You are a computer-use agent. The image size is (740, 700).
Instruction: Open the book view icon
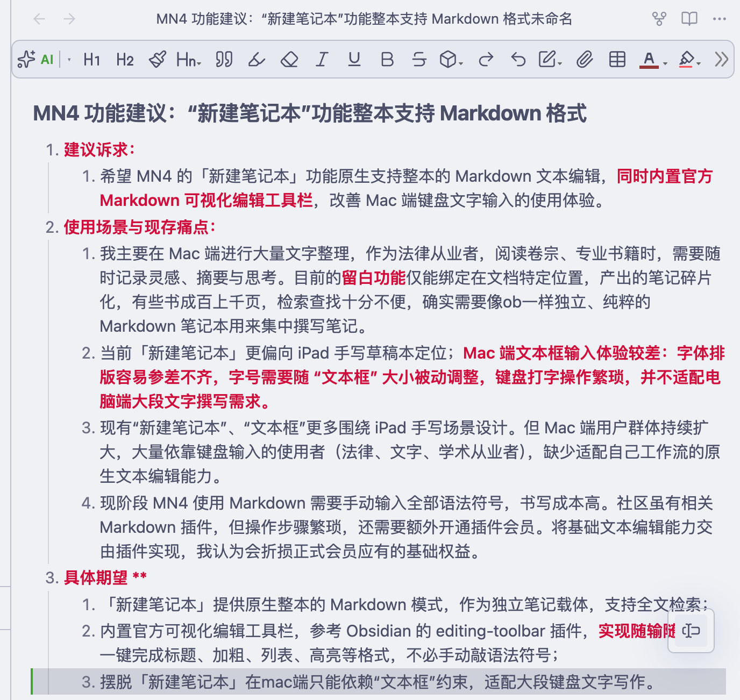(x=689, y=19)
